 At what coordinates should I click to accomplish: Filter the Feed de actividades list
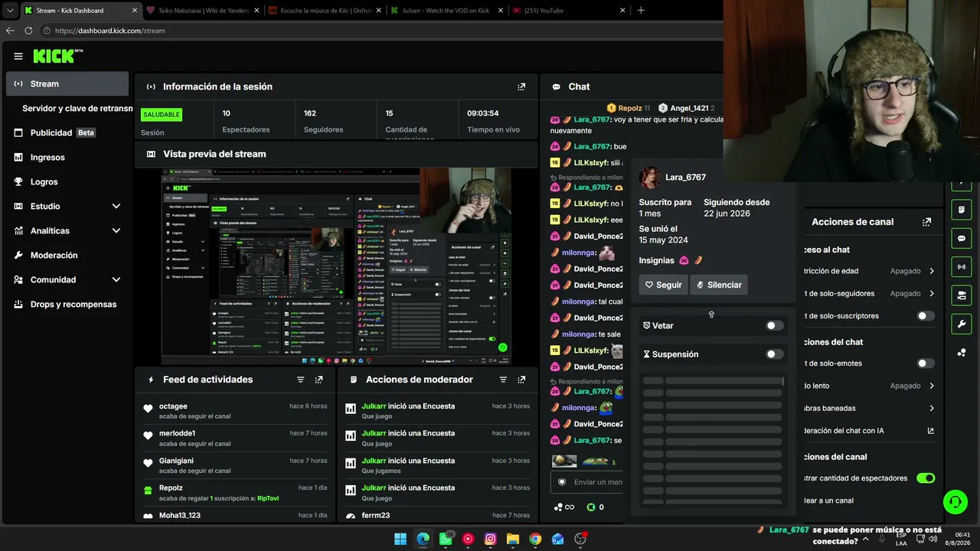(x=301, y=380)
